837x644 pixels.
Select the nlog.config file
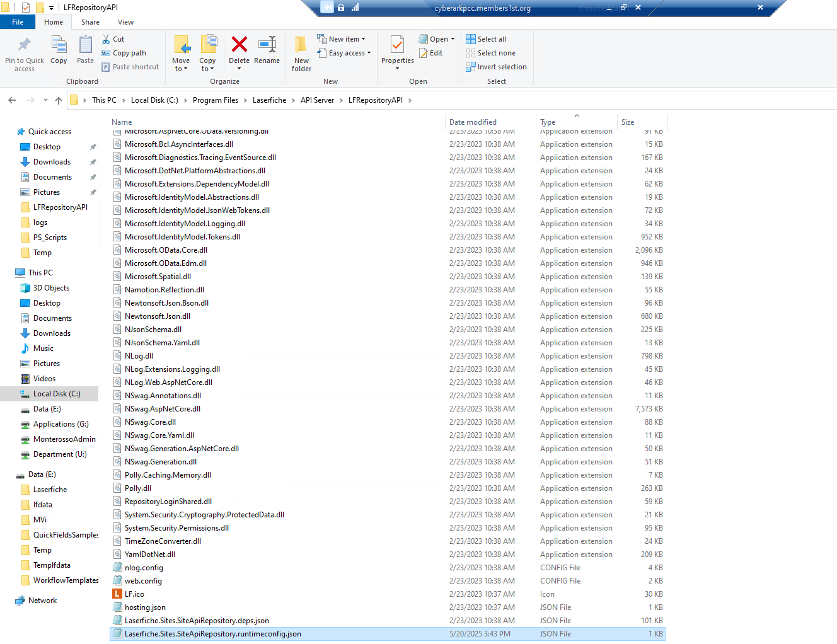click(x=388, y=568)
